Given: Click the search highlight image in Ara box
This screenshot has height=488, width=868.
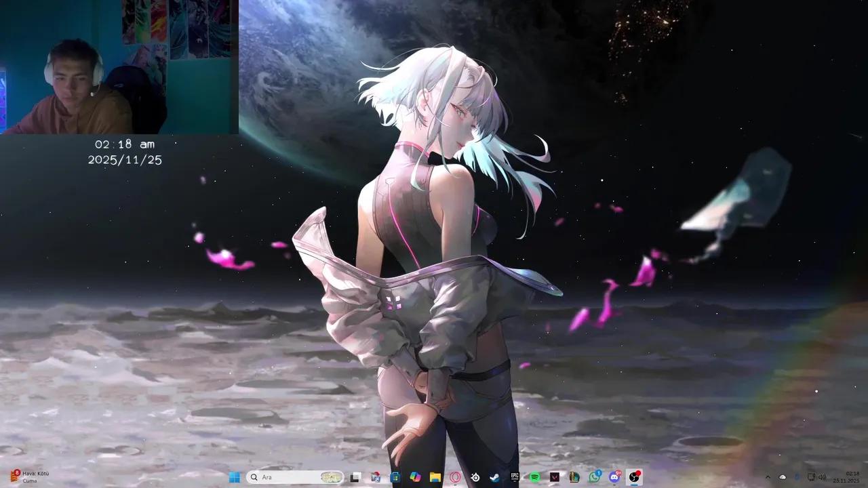Looking at the screenshot, I should coord(332,477).
